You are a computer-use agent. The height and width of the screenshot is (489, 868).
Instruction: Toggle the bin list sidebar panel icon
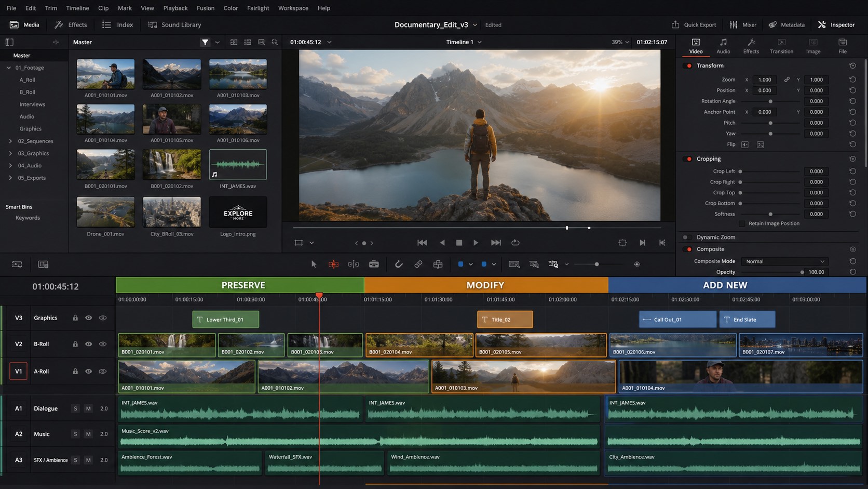click(9, 42)
